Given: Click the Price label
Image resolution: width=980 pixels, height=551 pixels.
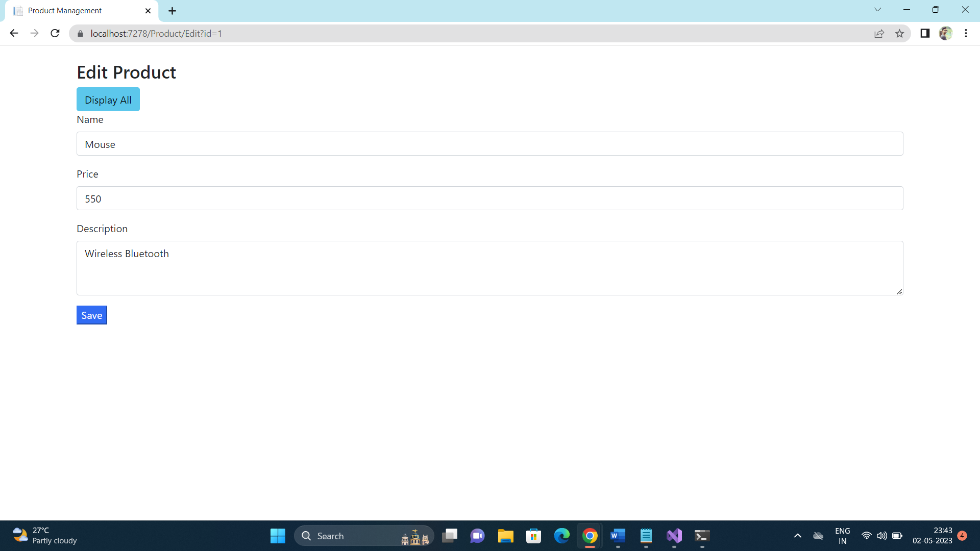Looking at the screenshot, I should point(87,174).
